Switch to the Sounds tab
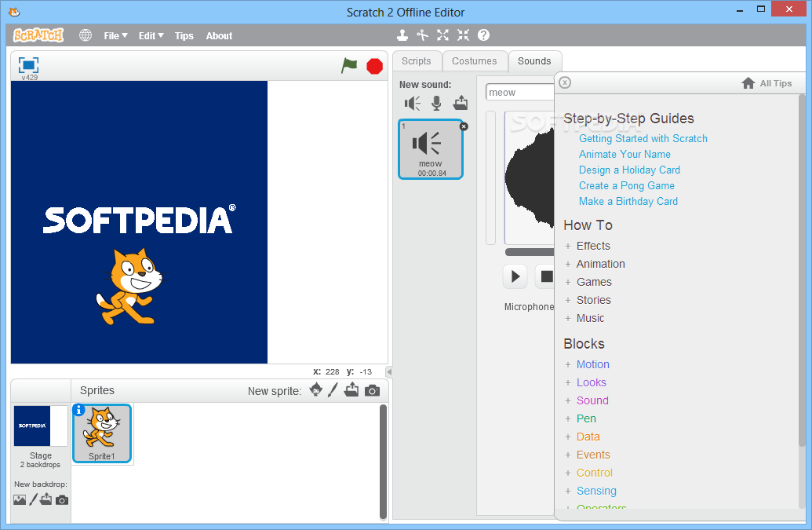The width and height of the screenshot is (812, 530). pos(534,61)
